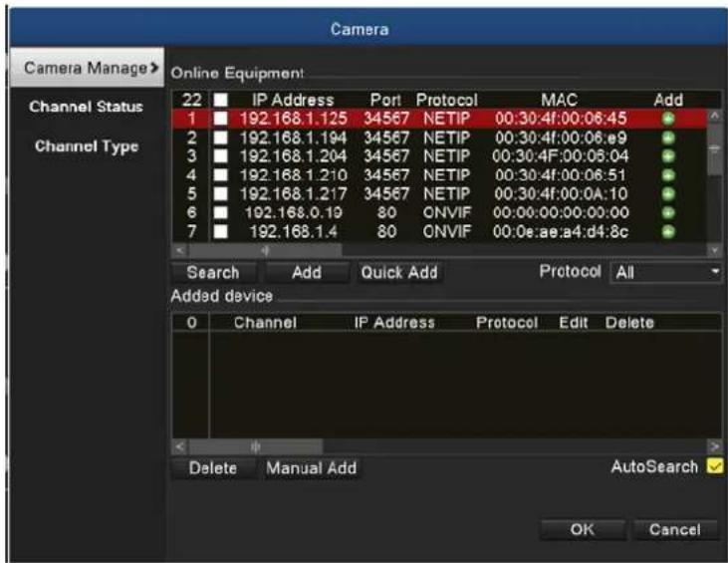Select IP address 192.168.1.194
Viewport: 728px width, 563px height.
point(294,138)
